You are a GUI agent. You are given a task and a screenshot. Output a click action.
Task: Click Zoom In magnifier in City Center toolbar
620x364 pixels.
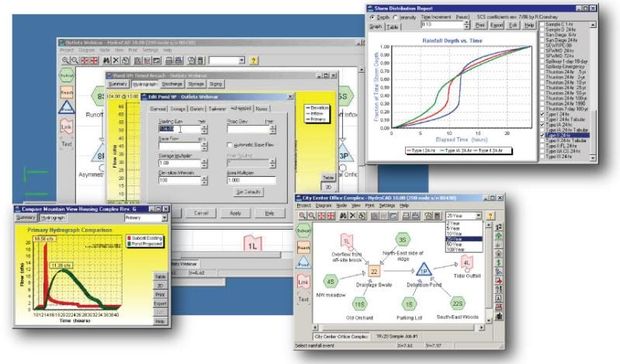point(302,216)
